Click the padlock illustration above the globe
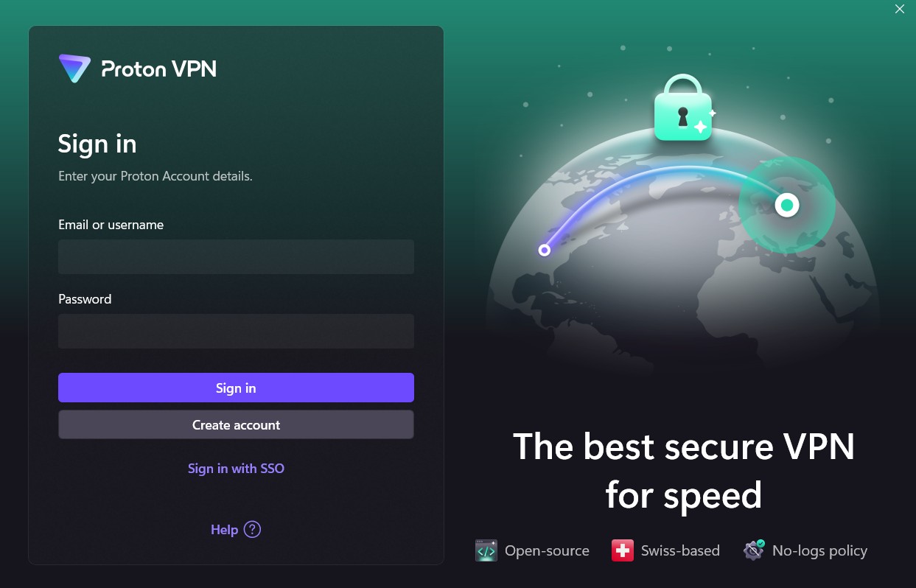 [684, 108]
